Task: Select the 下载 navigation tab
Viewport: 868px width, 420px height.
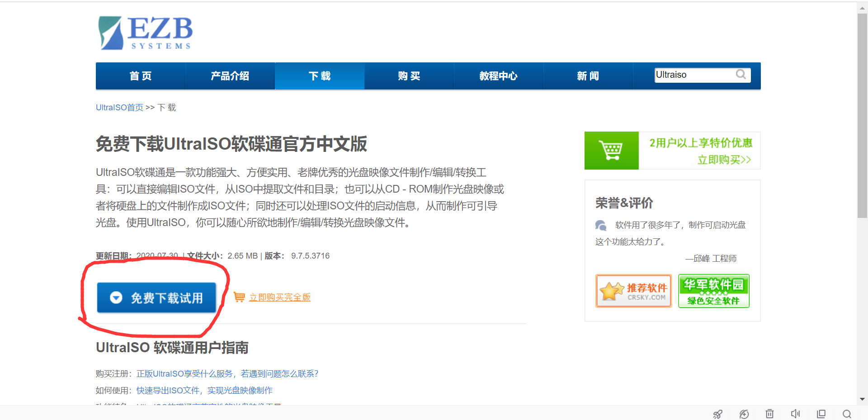Action: 320,76
